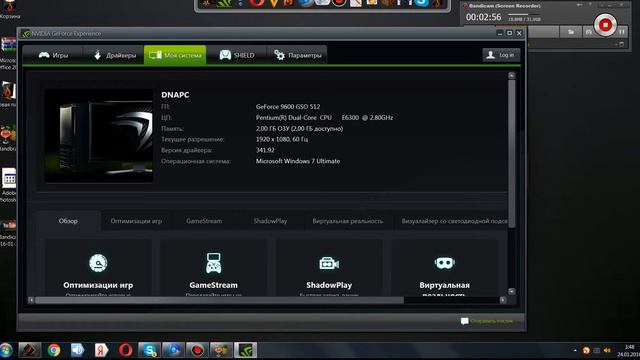Click the 2,00 ГБ ОЗУ memory value
The image size is (640, 360).
(299, 129)
